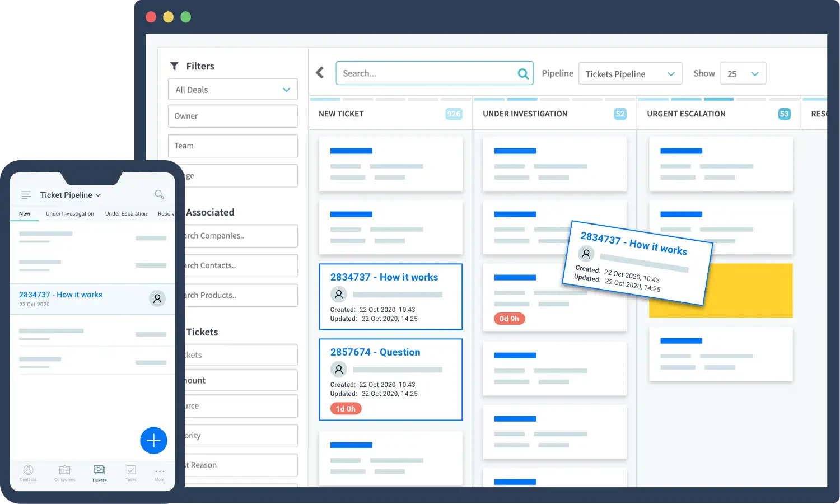This screenshot has height=504, width=840.
Task: Switch to the Under Escalation mobile tab
Action: (x=126, y=214)
